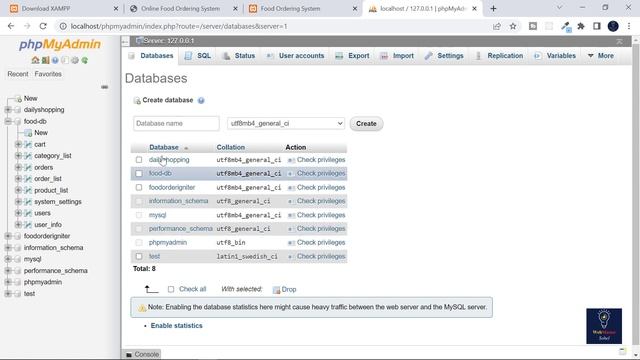640x360 pixels.
Task: Check the dailyshopping database checkbox
Action: [139, 160]
